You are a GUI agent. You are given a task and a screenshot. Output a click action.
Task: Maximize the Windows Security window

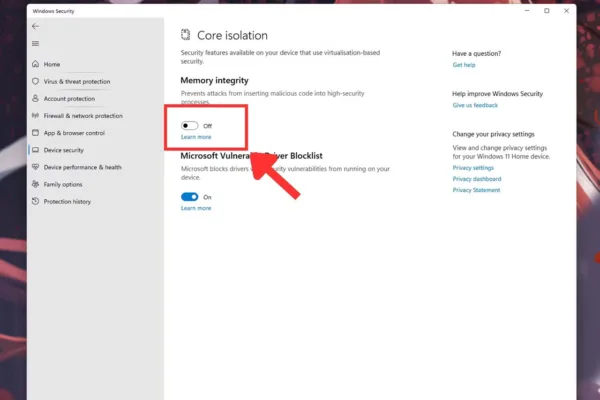[x=546, y=11]
